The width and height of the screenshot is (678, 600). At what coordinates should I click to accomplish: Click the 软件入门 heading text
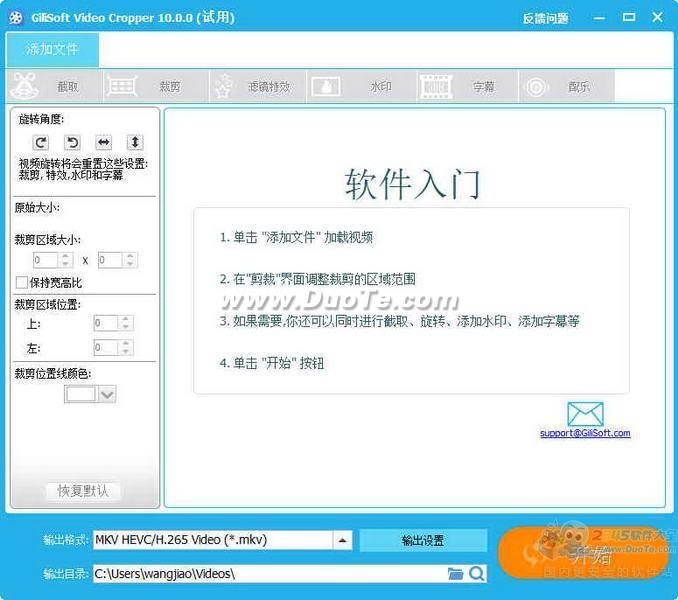(412, 184)
